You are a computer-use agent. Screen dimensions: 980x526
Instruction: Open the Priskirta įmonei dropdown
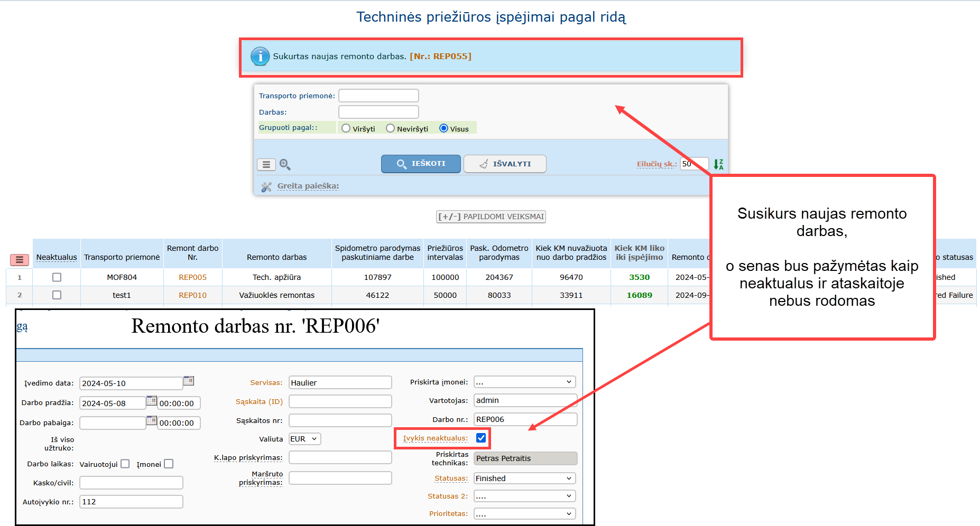coord(524,382)
